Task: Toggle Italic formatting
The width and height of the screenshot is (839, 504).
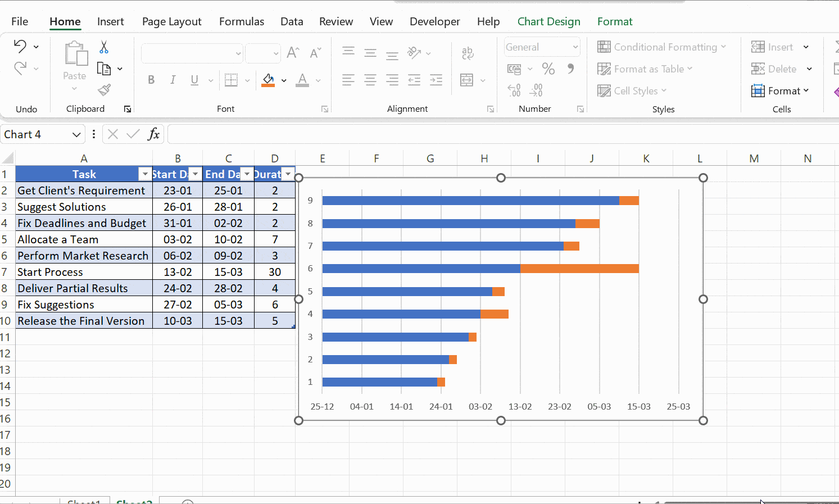Action: pyautogui.click(x=173, y=79)
